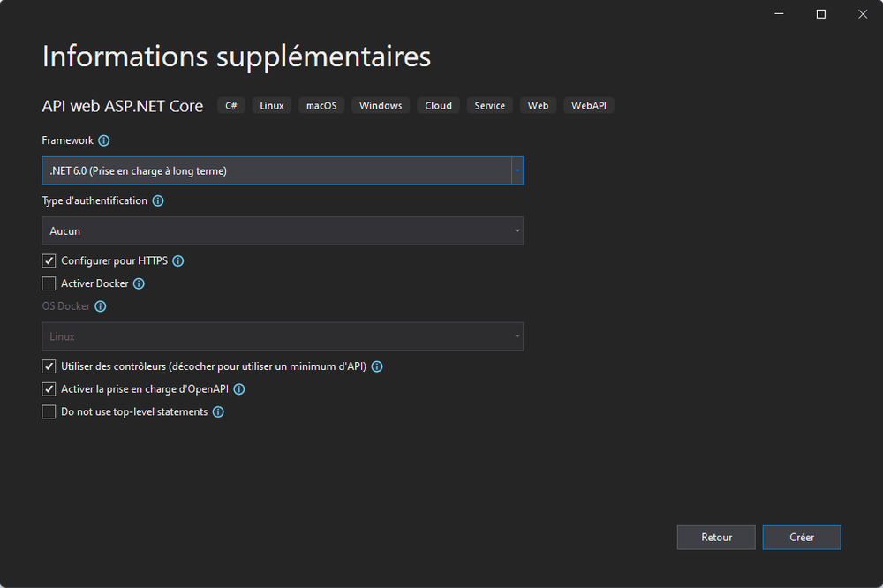
Task: Click the Créer button to create the project
Action: 801,537
